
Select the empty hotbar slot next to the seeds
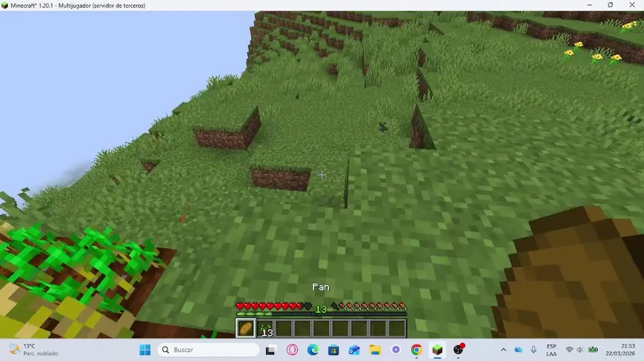284,328
